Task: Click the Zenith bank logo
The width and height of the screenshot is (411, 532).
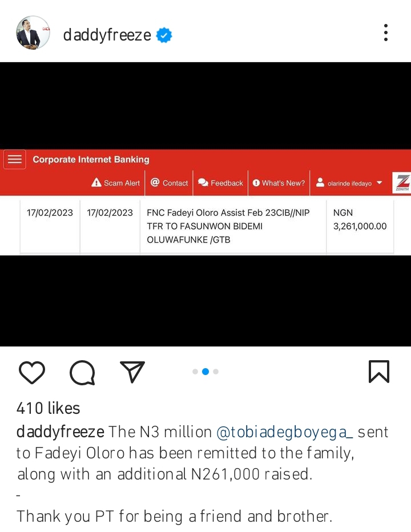Action: tap(402, 183)
